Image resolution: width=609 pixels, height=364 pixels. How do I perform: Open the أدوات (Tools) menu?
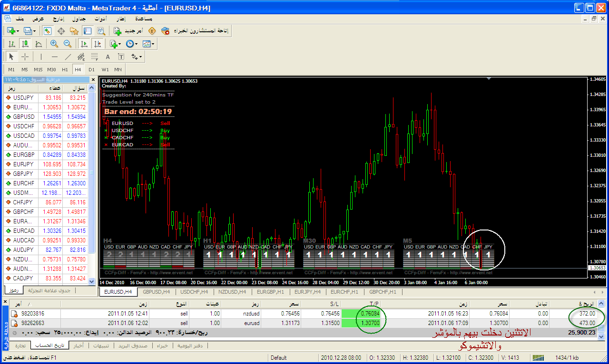100,19
